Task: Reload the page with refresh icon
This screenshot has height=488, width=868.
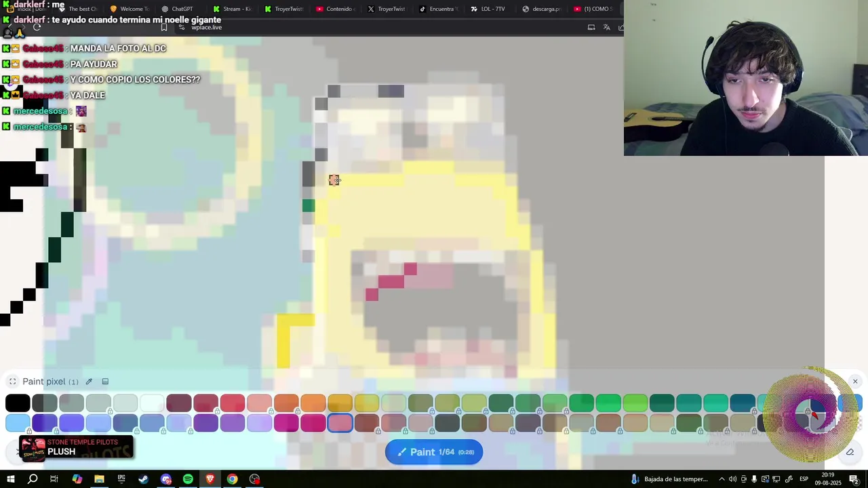Action: 37,27
